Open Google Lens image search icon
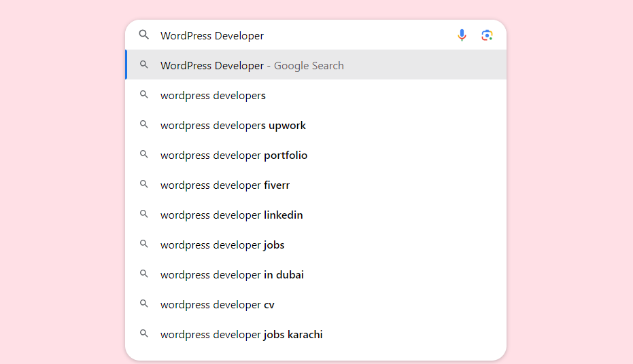The height and width of the screenshot is (364, 633). coord(487,35)
